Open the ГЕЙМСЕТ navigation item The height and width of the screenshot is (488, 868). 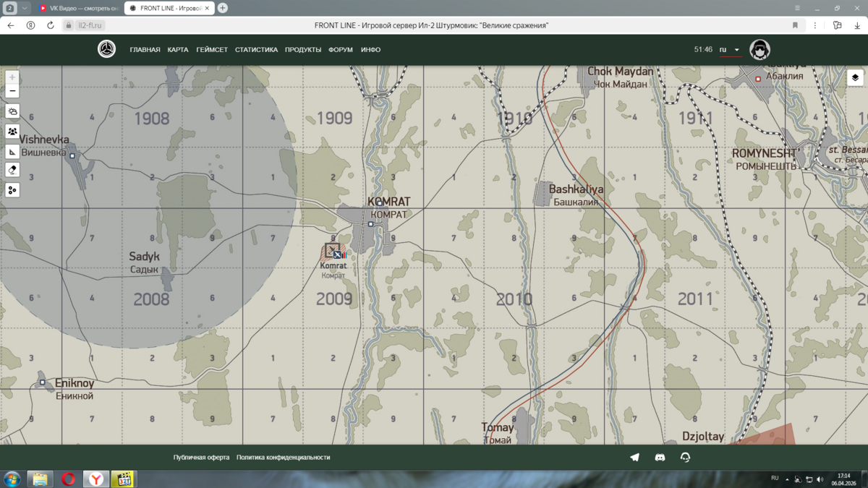point(212,50)
